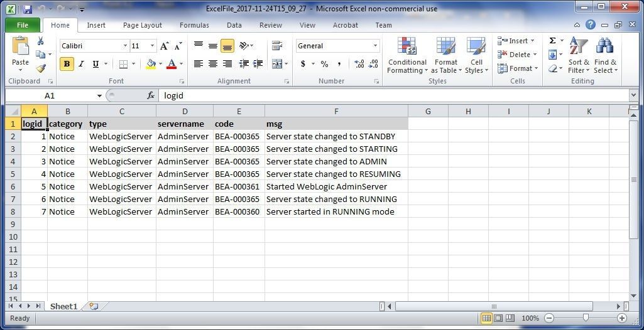The height and width of the screenshot is (330, 644).
Task: Toggle Italic formatting
Action: 81,64
